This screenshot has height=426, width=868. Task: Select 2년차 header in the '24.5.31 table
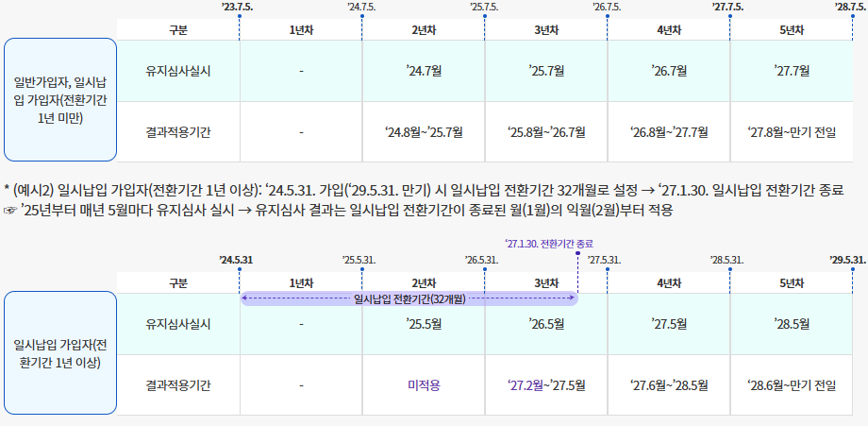pos(424,283)
